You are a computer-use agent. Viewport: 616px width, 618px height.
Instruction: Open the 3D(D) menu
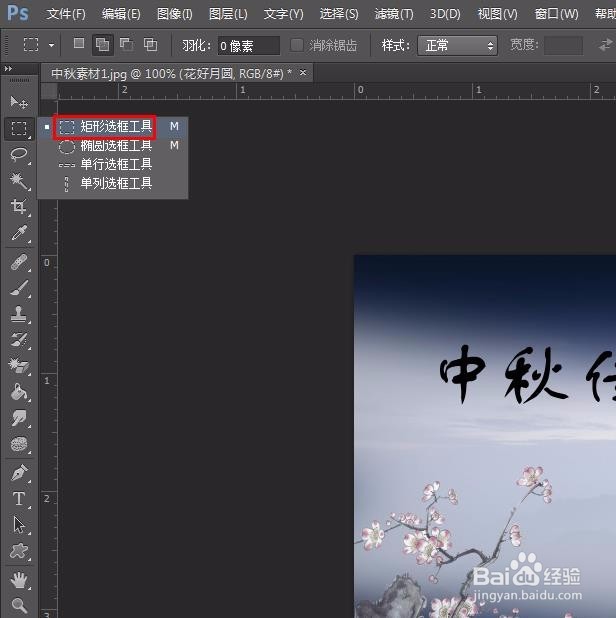click(x=445, y=15)
